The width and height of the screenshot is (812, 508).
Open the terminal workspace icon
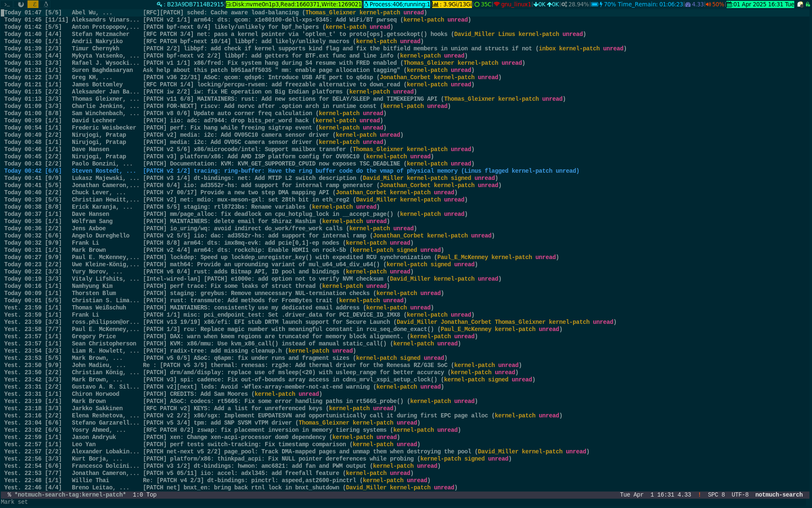click(x=7, y=4)
